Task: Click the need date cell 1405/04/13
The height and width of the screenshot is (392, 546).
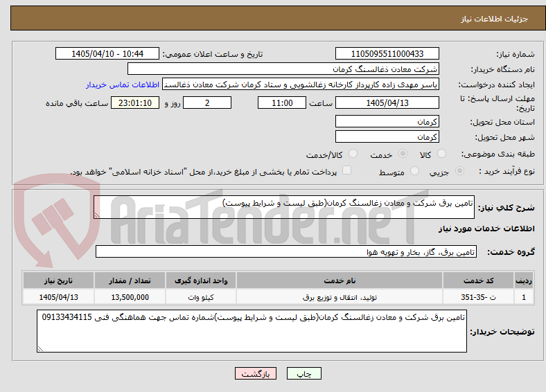Action: (x=58, y=297)
